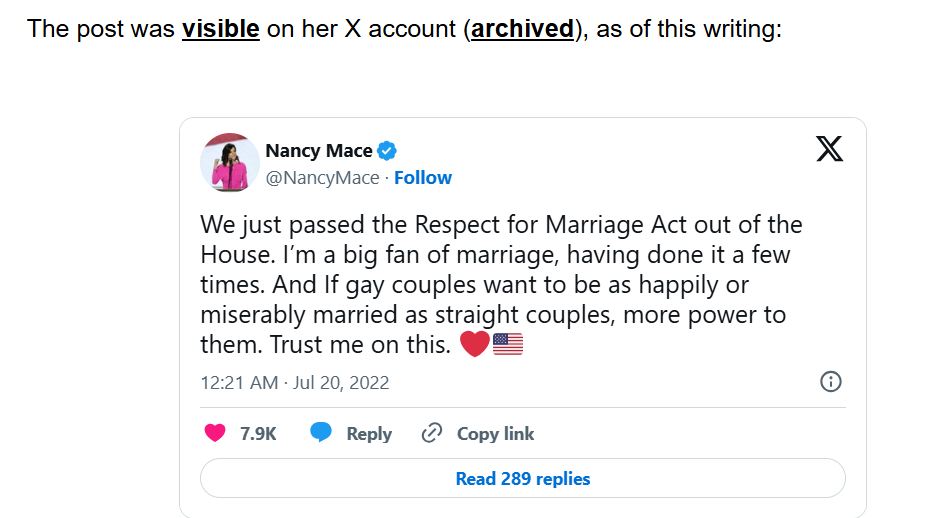Open the underlined "archived" link

tap(522, 29)
